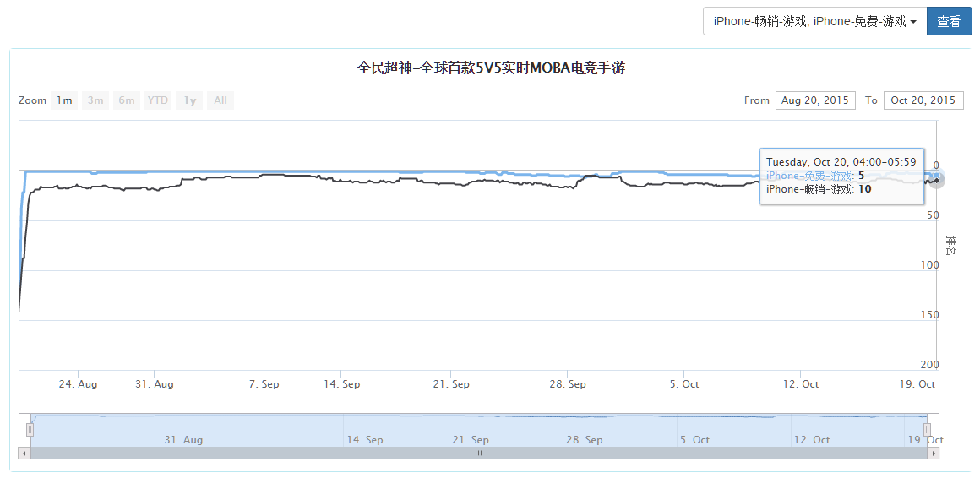980x478 pixels.
Task: Set the zoom range to 6m
Action: pos(126,100)
